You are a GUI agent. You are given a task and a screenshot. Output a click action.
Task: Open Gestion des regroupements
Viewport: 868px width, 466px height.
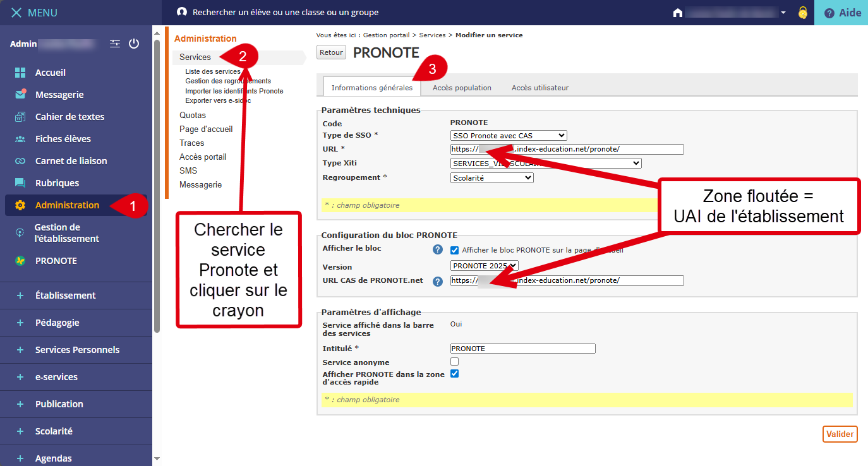(x=228, y=81)
